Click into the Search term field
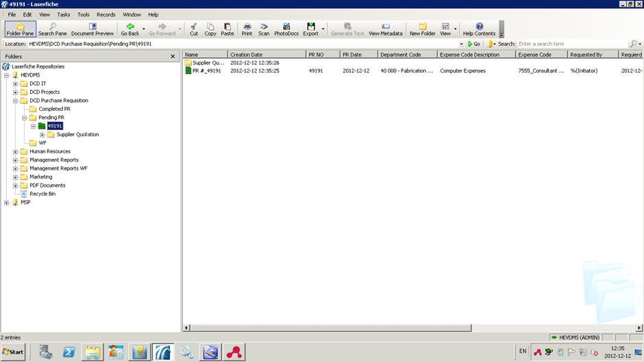 [573, 44]
